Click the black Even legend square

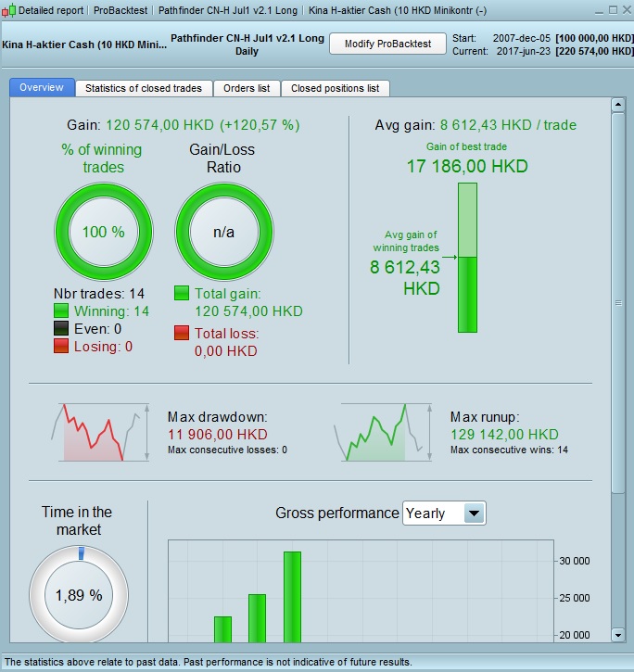pyautogui.click(x=61, y=328)
